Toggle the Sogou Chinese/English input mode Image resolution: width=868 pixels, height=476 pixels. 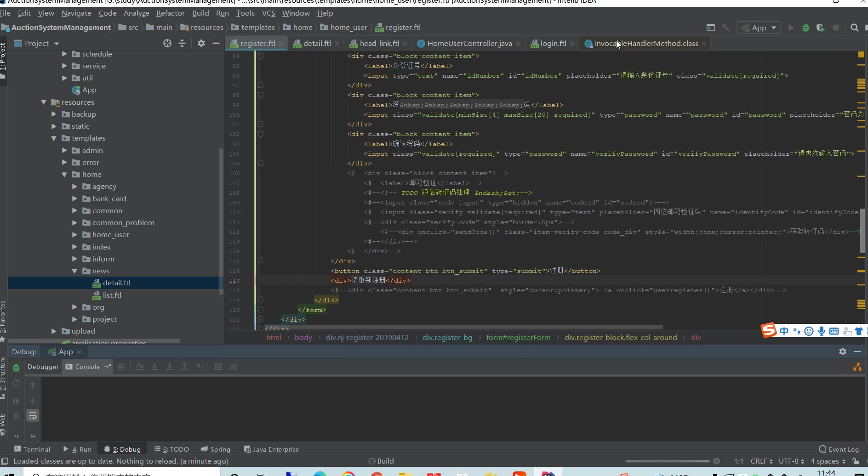784,331
